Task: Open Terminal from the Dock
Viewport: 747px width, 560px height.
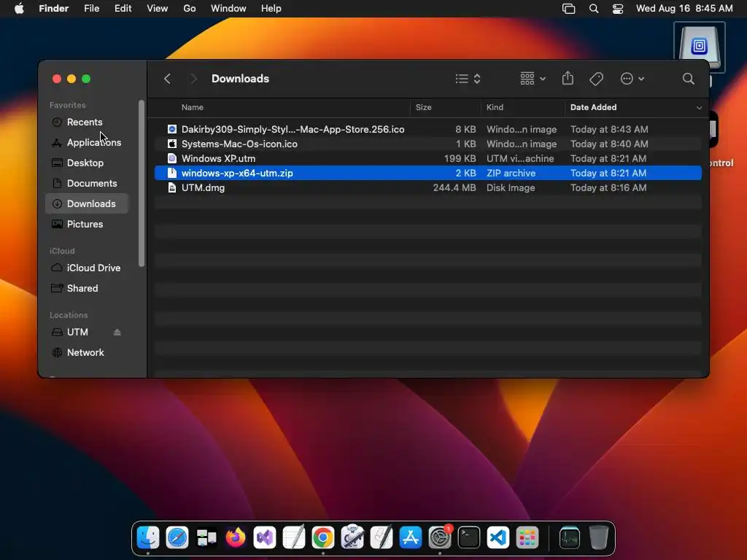Action: [469, 537]
